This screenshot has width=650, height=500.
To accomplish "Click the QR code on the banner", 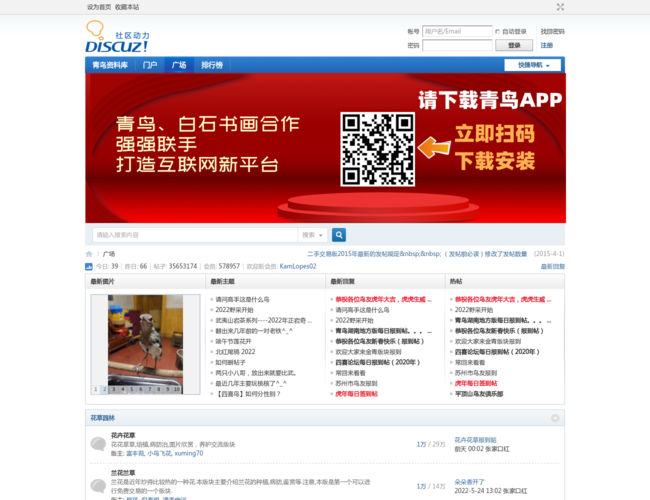I will (378, 149).
